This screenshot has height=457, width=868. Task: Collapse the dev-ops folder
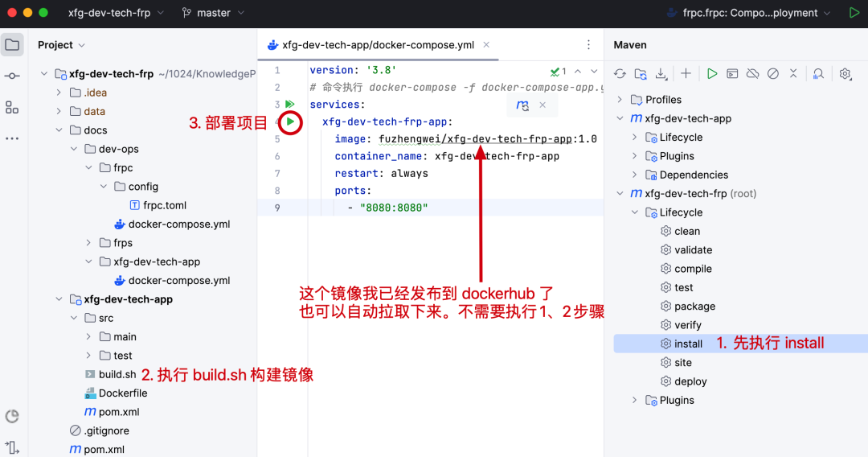click(x=74, y=149)
